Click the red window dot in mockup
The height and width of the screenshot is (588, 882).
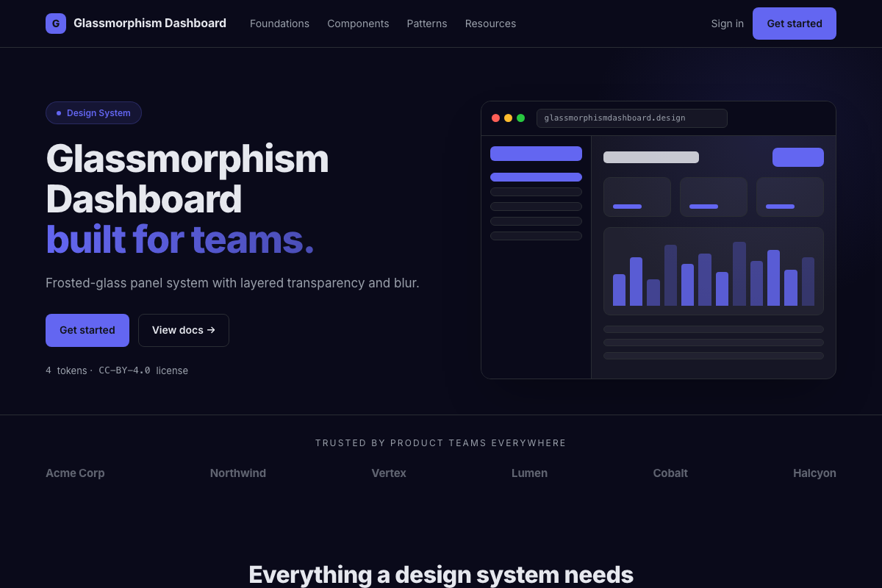(495, 118)
